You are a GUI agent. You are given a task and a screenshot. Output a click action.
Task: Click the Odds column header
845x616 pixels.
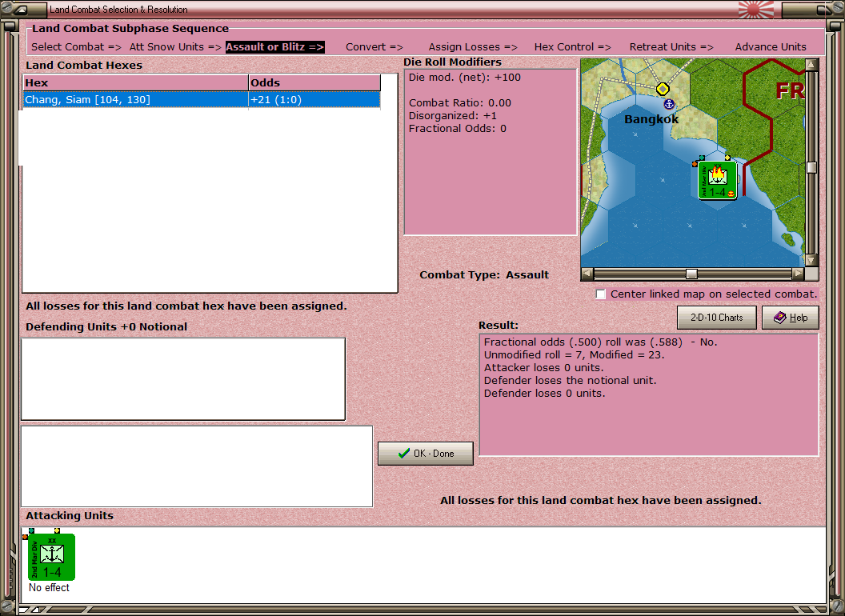pos(314,83)
